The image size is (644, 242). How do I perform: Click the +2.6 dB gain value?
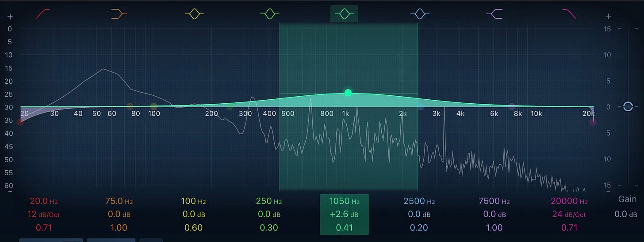pos(344,215)
